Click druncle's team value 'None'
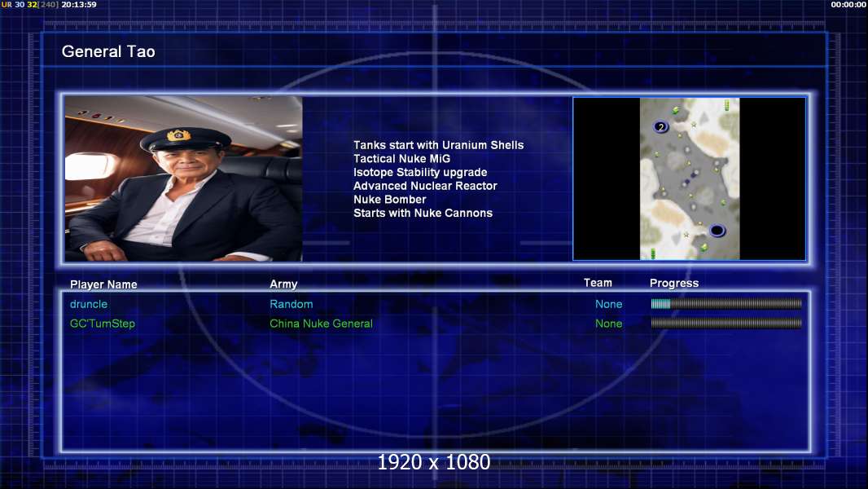Screen dimensions: 868x489 pyautogui.click(x=608, y=304)
